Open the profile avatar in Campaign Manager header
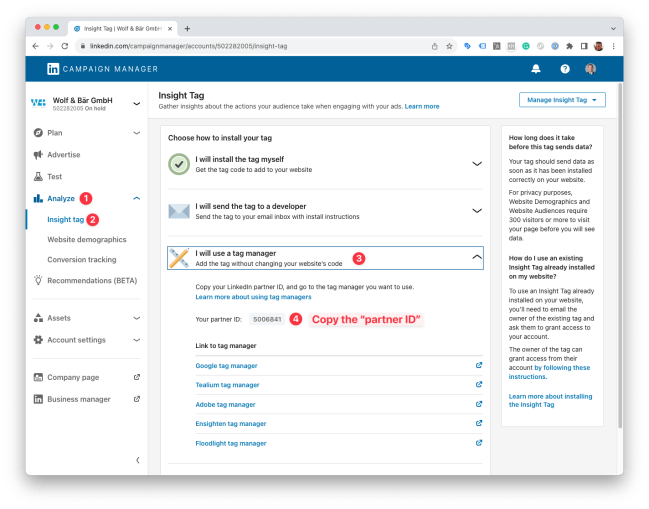Viewport: 649px width, 509px height. click(x=590, y=69)
